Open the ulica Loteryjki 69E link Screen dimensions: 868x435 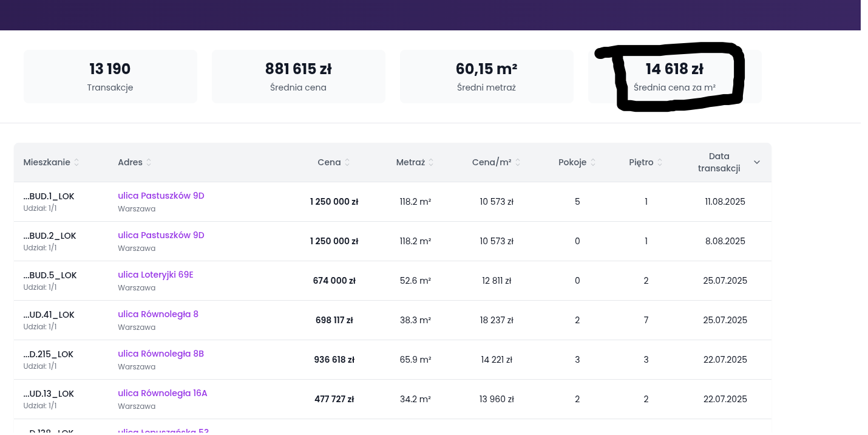coord(155,275)
